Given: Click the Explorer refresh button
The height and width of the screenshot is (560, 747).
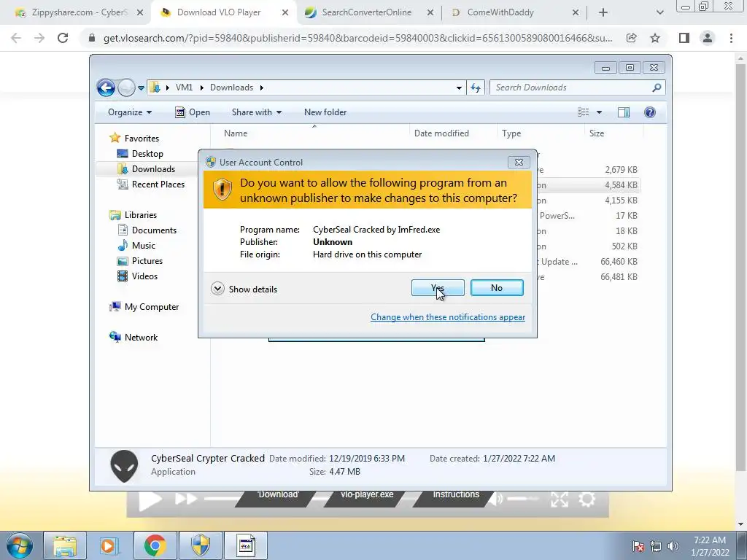Looking at the screenshot, I should [x=476, y=87].
